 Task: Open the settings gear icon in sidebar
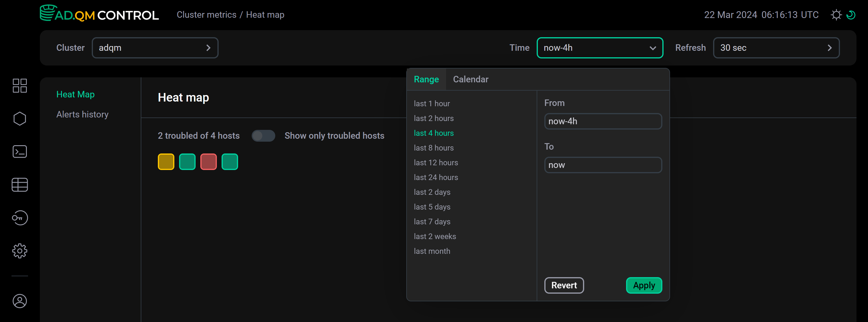(19, 251)
